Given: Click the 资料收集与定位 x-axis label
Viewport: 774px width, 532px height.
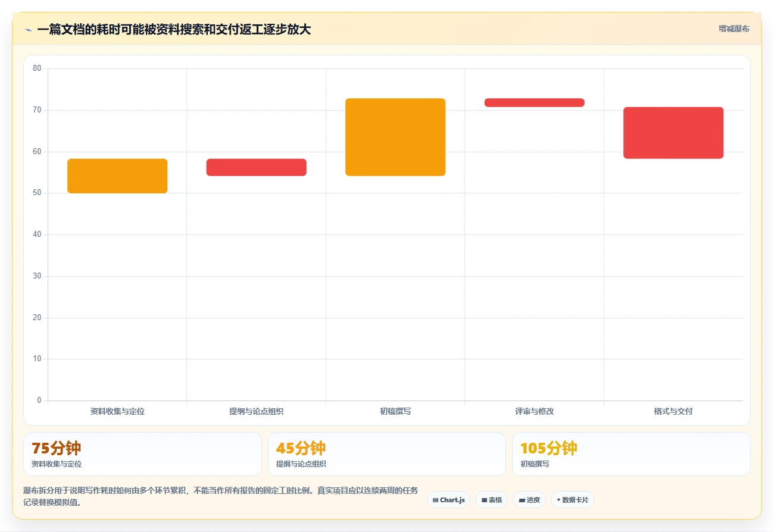Looking at the screenshot, I should (x=117, y=411).
